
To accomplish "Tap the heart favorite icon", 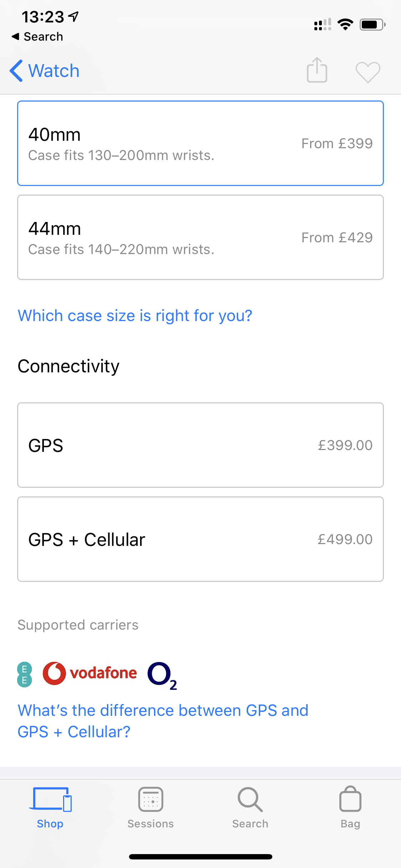I will click(368, 72).
